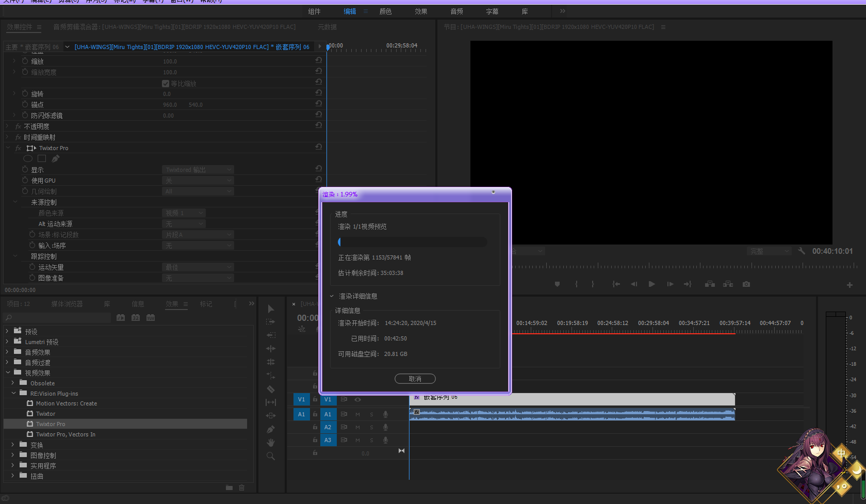Viewport: 866px width, 504px height.
Task: Solo track A1 with the S button
Action: pos(371,414)
